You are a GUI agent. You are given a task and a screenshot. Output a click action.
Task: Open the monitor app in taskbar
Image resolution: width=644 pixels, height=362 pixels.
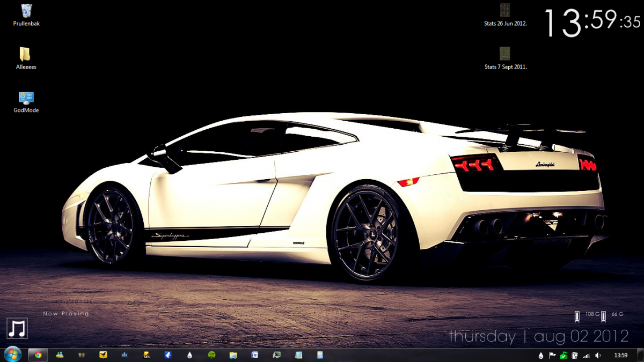(x=277, y=355)
